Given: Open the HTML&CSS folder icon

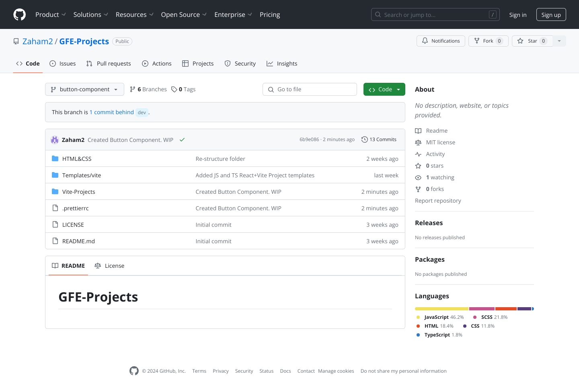Looking at the screenshot, I should tap(55, 159).
